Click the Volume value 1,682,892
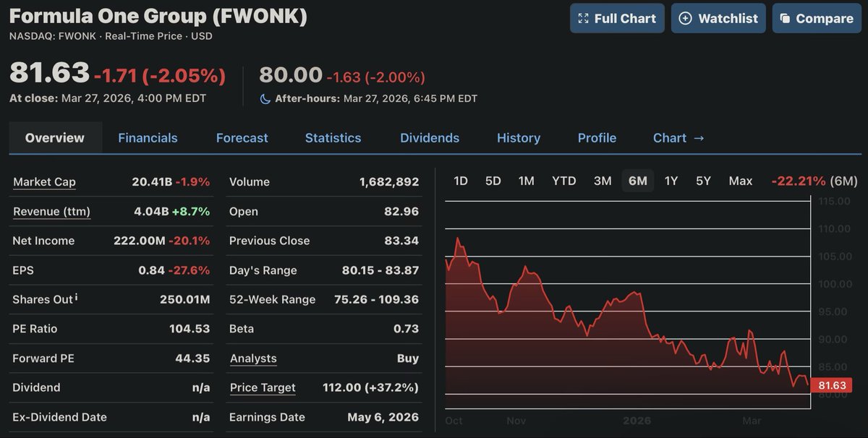Screen dimensions: 868x438 tap(389, 182)
